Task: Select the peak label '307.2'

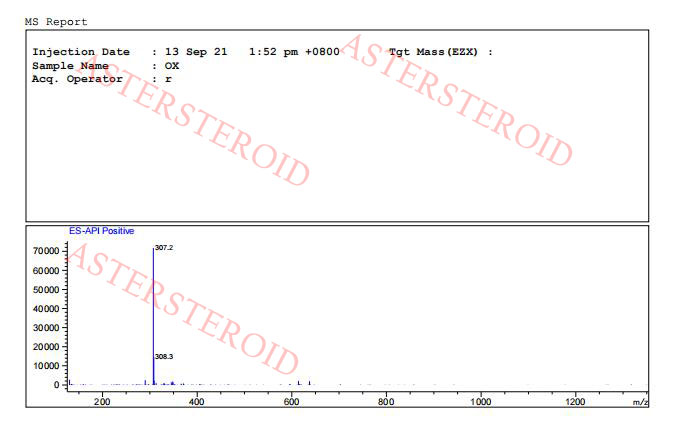Action: [x=164, y=248]
